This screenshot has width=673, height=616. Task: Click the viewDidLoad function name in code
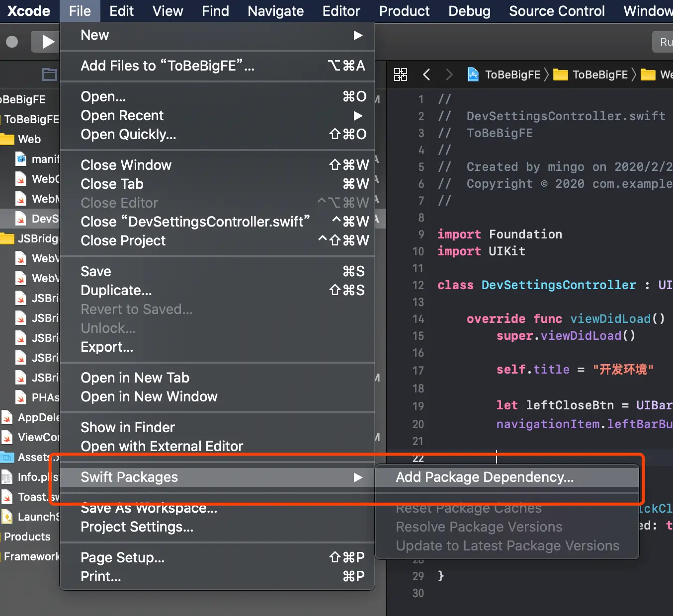click(x=610, y=319)
